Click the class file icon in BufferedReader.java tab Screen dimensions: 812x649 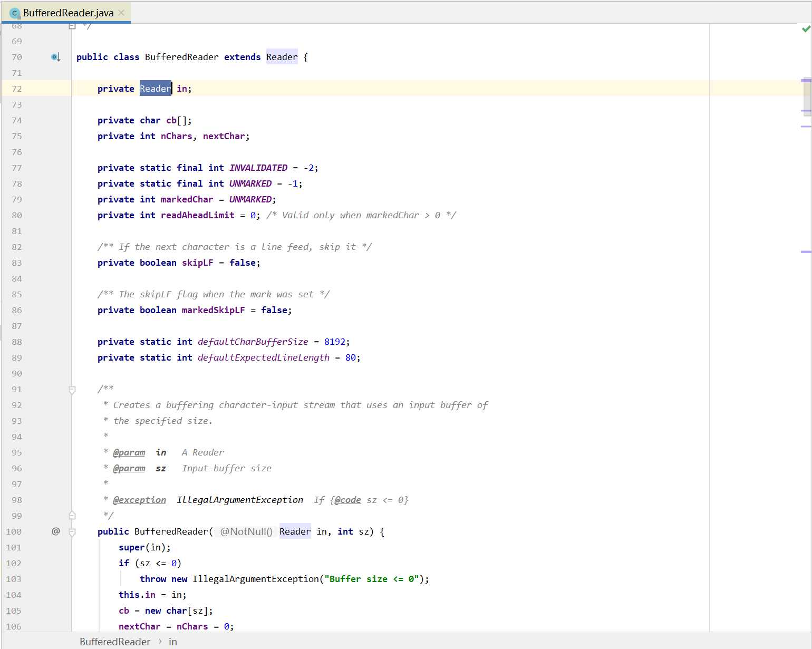(15, 13)
